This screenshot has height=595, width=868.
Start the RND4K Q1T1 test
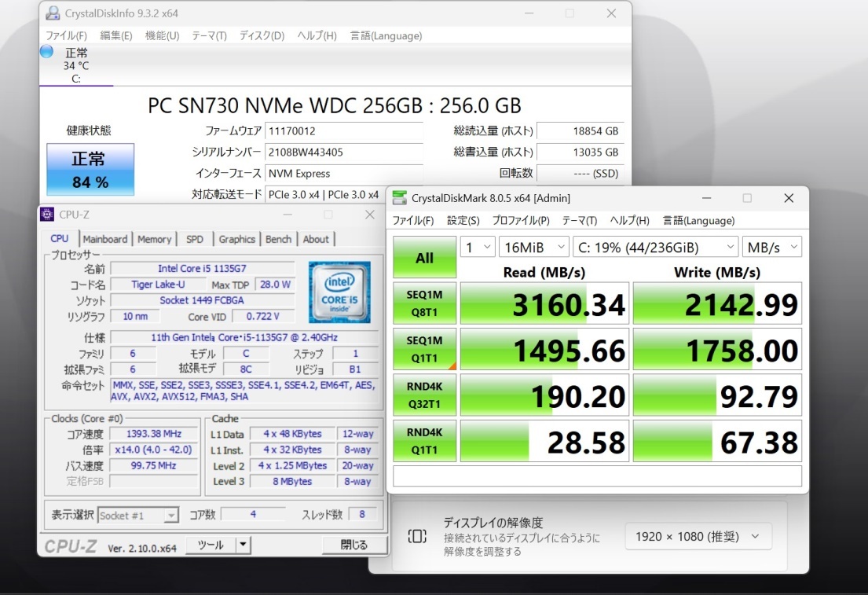425,441
